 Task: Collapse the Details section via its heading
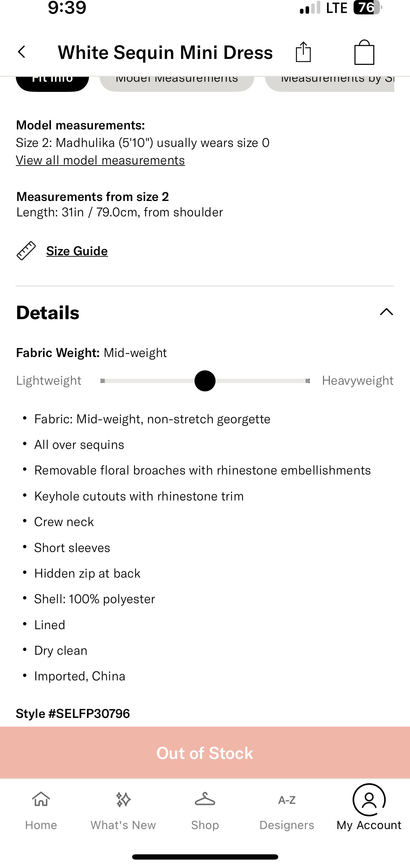(x=48, y=312)
